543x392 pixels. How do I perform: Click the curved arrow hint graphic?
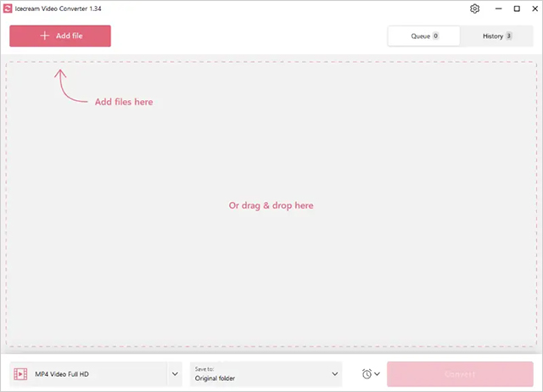pyautogui.click(x=70, y=87)
